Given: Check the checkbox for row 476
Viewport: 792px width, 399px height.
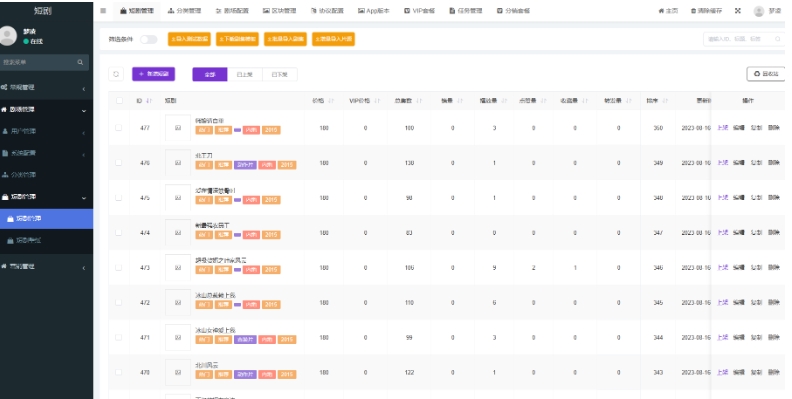Looking at the screenshot, I should coord(119,163).
